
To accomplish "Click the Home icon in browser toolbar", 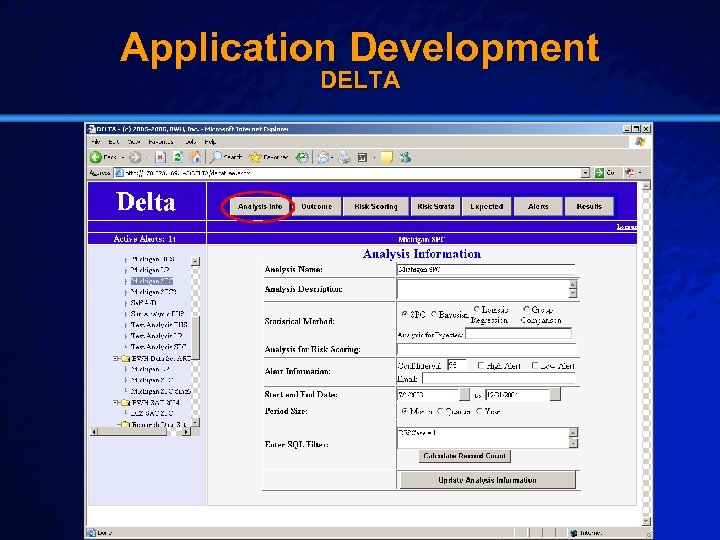I will 195,157.
